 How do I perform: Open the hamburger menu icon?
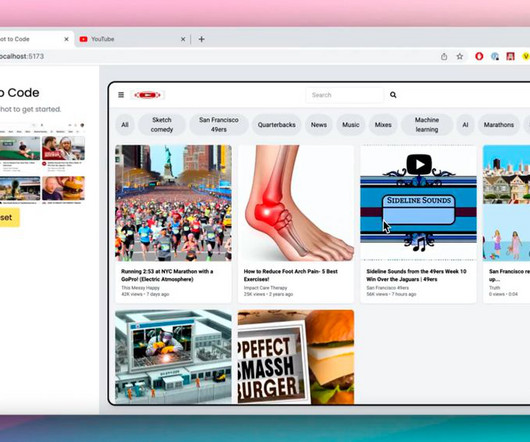click(x=121, y=95)
